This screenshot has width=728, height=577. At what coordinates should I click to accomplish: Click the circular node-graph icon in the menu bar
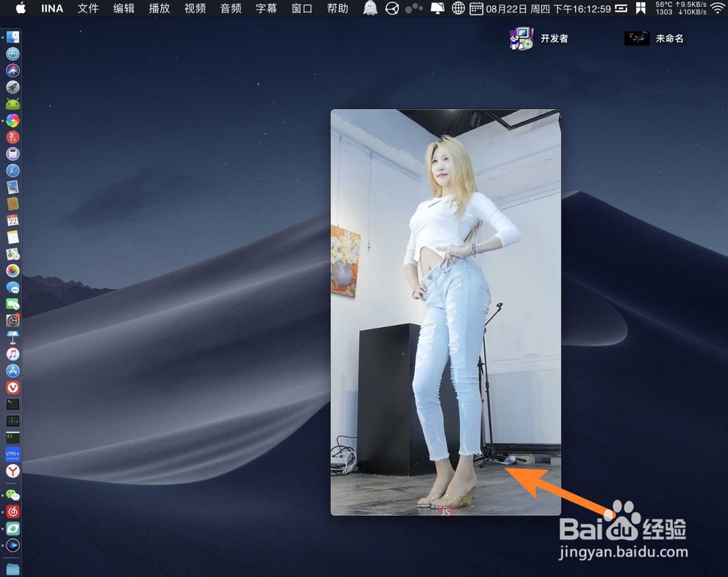click(392, 8)
